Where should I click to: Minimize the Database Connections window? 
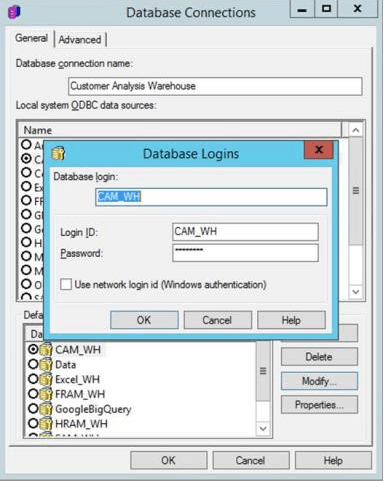[x=302, y=9]
